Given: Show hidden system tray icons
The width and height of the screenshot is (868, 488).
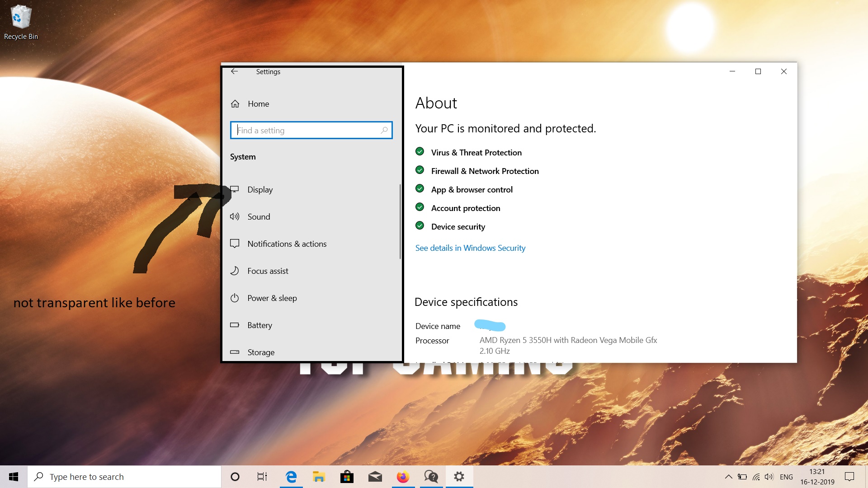Looking at the screenshot, I should click(x=728, y=477).
